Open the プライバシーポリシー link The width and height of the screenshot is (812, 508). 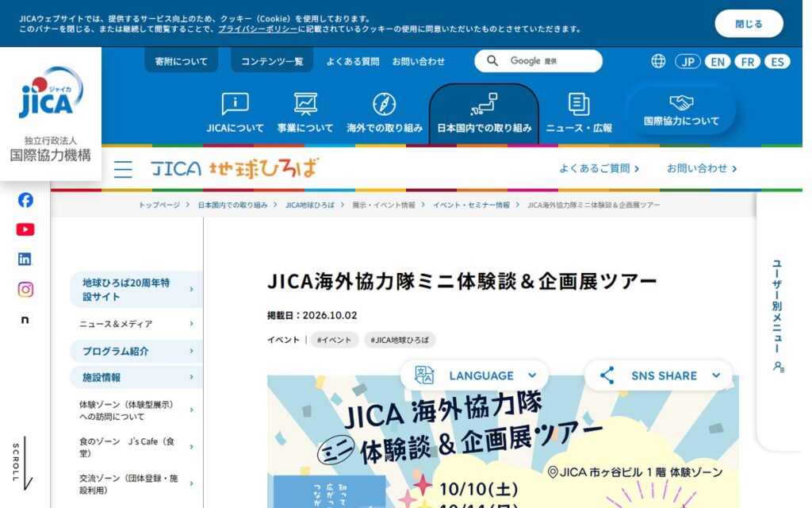[258, 29]
